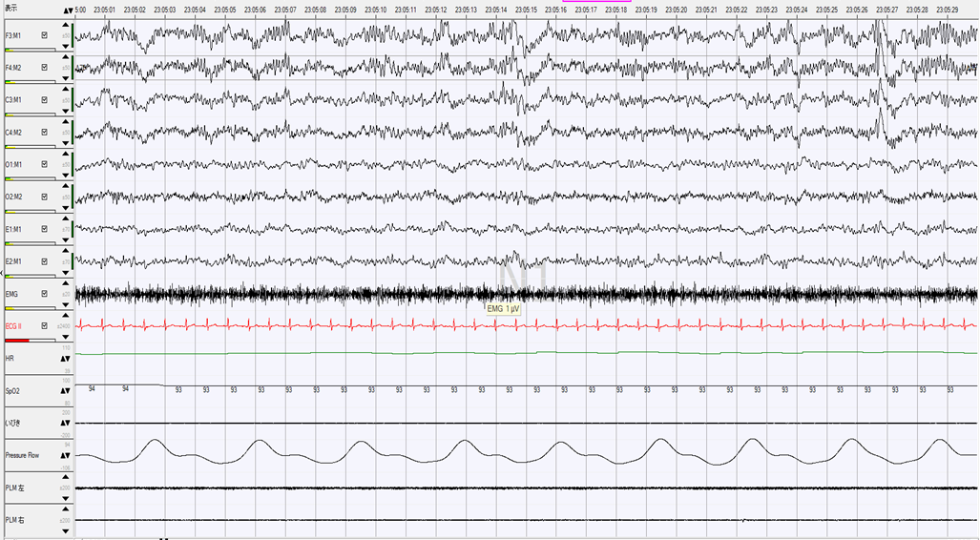Screen dimensions: 980x540
Task: Click the down arrow for F4:M2 channel
Action: 66,79
